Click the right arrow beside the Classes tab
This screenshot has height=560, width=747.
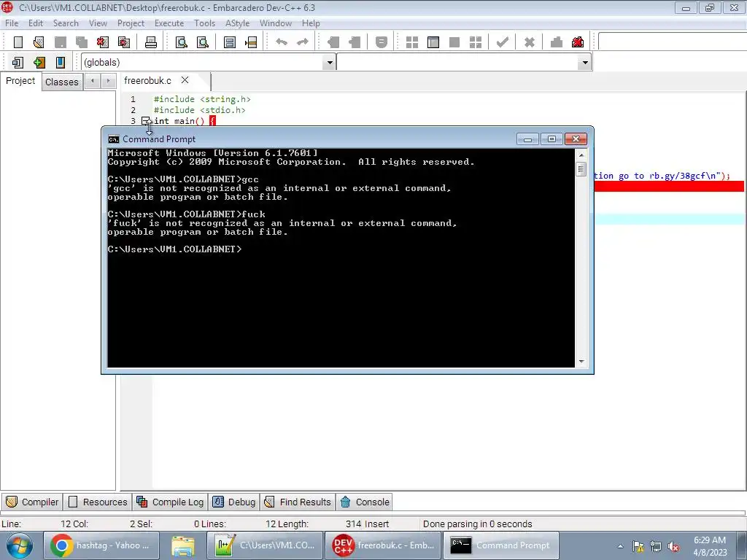[x=108, y=82]
